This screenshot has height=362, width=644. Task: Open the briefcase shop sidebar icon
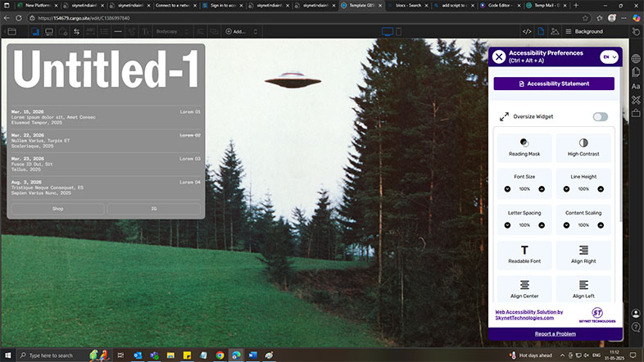click(636, 113)
